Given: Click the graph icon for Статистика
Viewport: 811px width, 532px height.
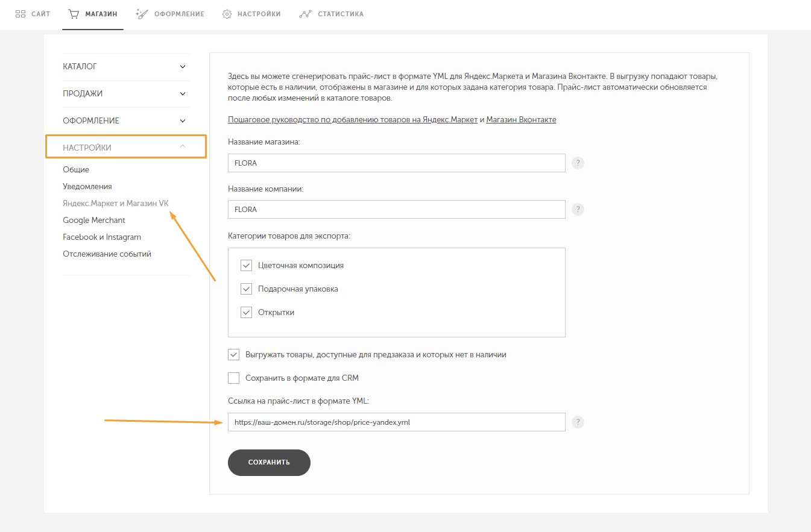Looking at the screenshot, I should pos(306,14).
